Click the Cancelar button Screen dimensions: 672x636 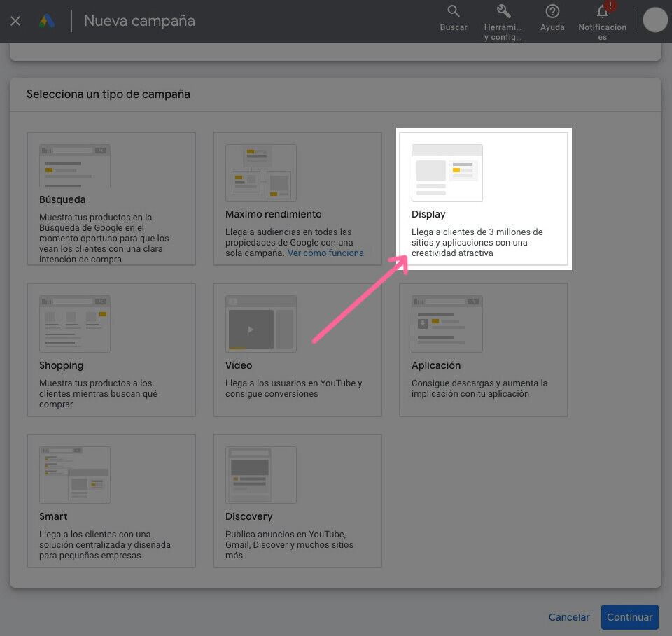pos(568,617)
